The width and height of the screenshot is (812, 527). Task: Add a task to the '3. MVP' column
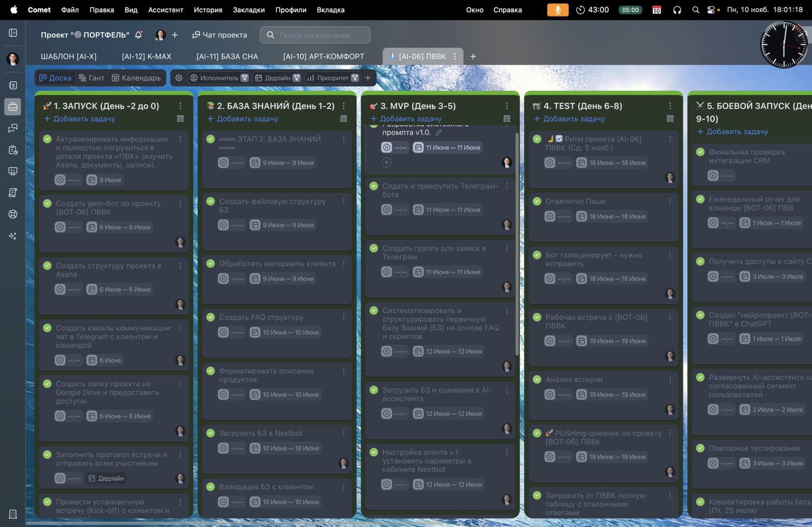coord(406,119)
